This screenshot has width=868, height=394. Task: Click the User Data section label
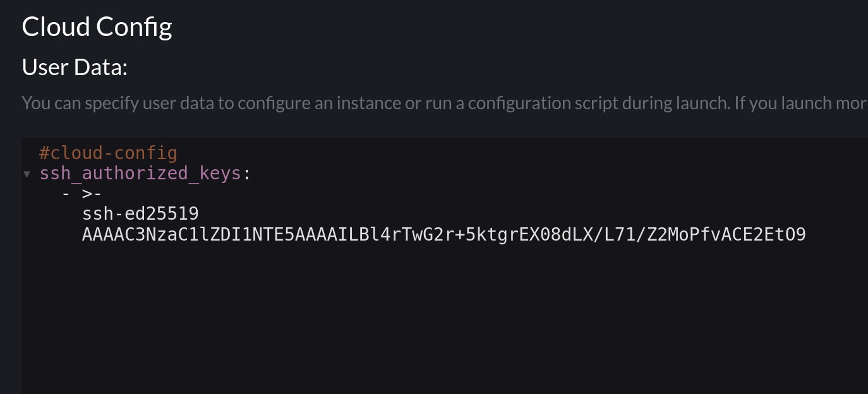pyautogui.click(x=74, y=66)
